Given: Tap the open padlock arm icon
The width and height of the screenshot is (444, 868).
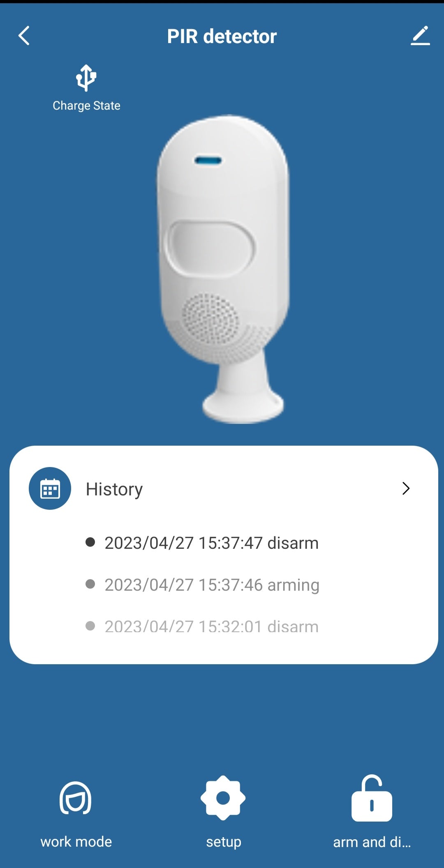Looking at the screenshot, I should pos(372,798).
